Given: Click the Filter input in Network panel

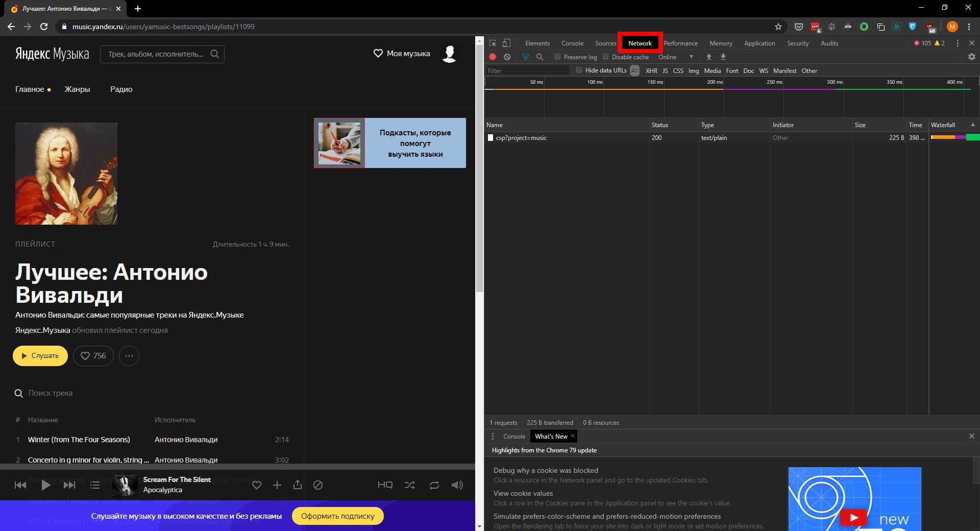Looking at the screenshot, I should click(528, 70).
